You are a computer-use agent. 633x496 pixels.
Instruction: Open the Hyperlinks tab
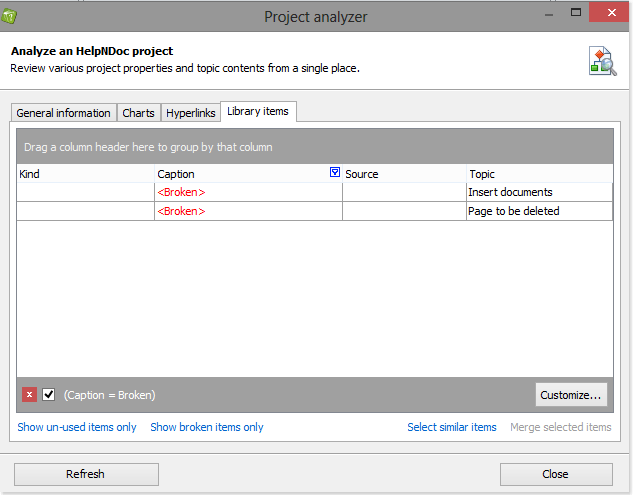click(191, 113)
